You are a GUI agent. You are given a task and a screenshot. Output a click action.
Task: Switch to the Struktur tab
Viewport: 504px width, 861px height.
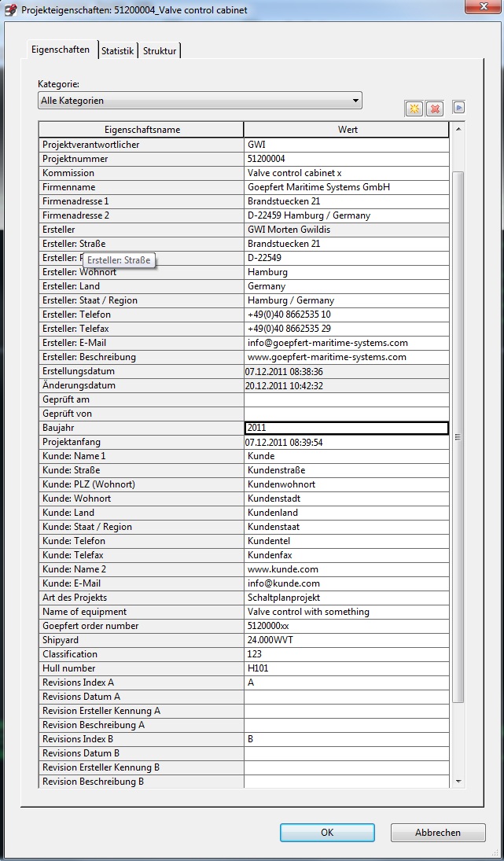(x=160, y=51)
